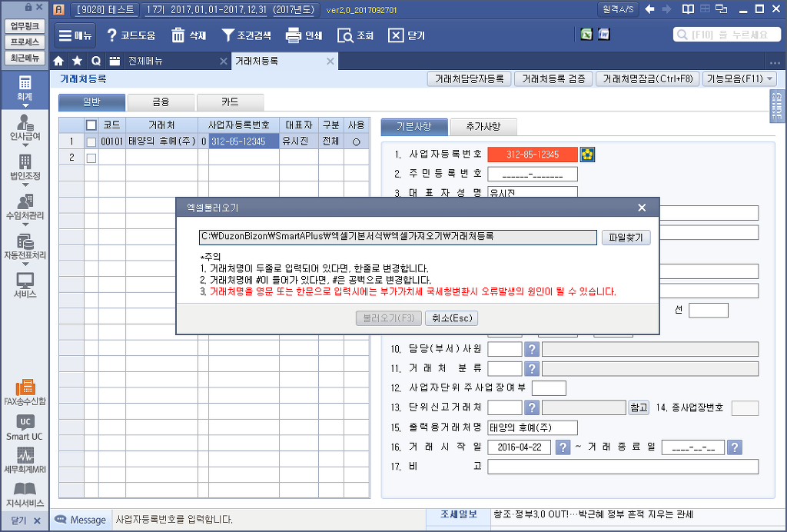
Task: Click the Excel export icon
Action: pyautogui.click(x=586, y=34)
